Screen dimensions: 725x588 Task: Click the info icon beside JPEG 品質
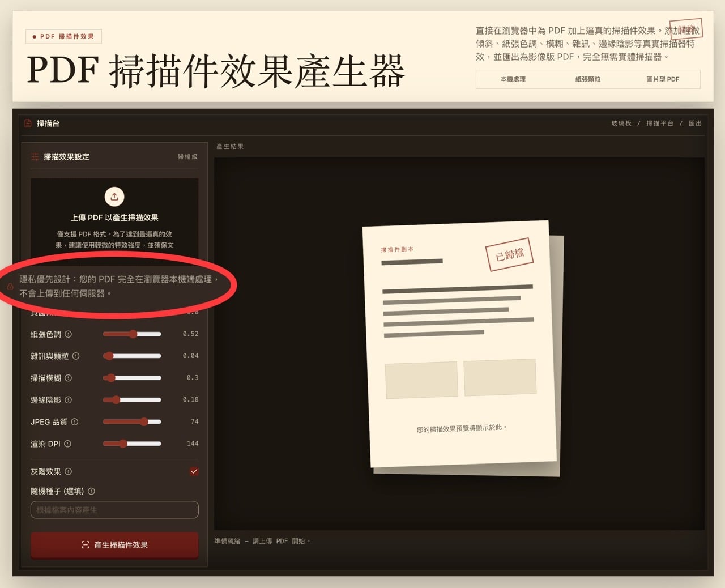coord(75,422)
